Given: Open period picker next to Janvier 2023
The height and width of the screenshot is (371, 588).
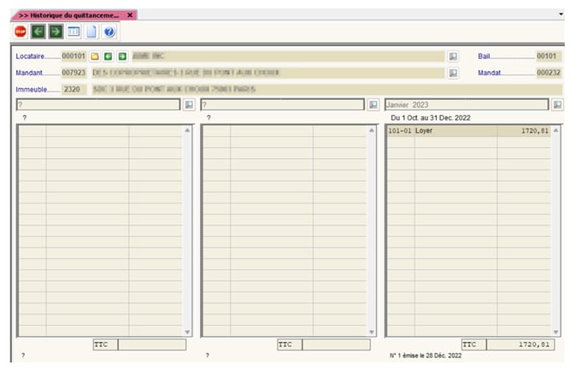Looking at the screenshot, I should 557,105.
